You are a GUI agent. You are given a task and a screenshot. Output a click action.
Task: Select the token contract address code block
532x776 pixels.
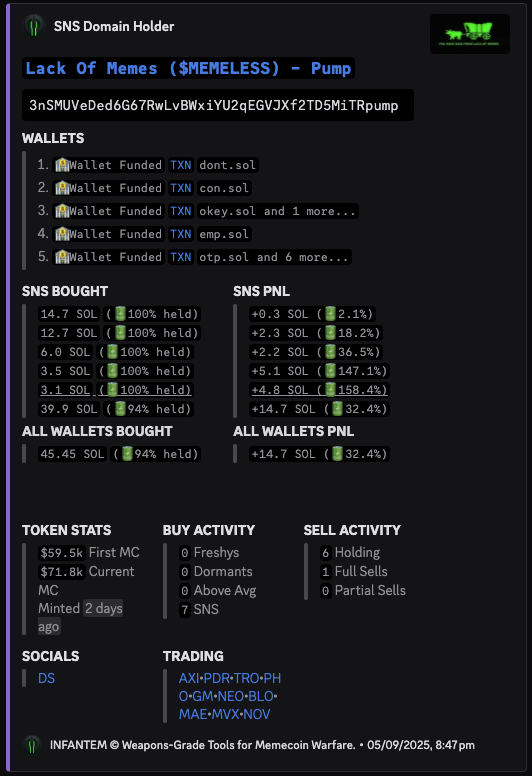(x=218, y=105)
